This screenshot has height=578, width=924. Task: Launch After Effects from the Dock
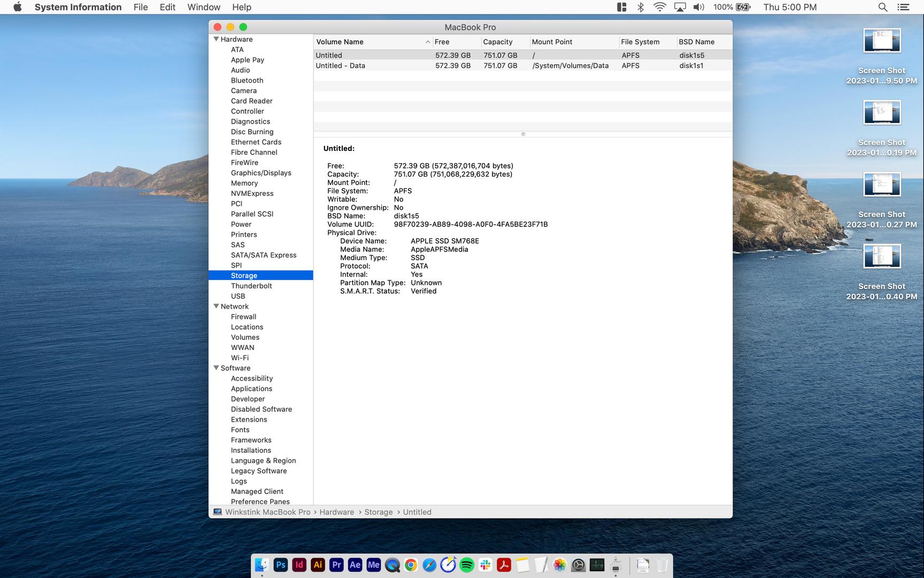(355, 565)
